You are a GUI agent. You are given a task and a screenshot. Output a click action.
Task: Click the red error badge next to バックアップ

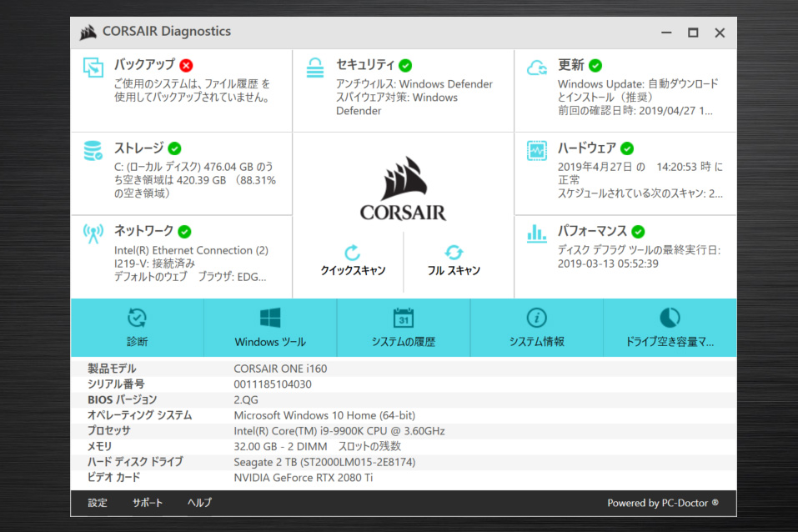pyautogui.click(x=186, y=66)
